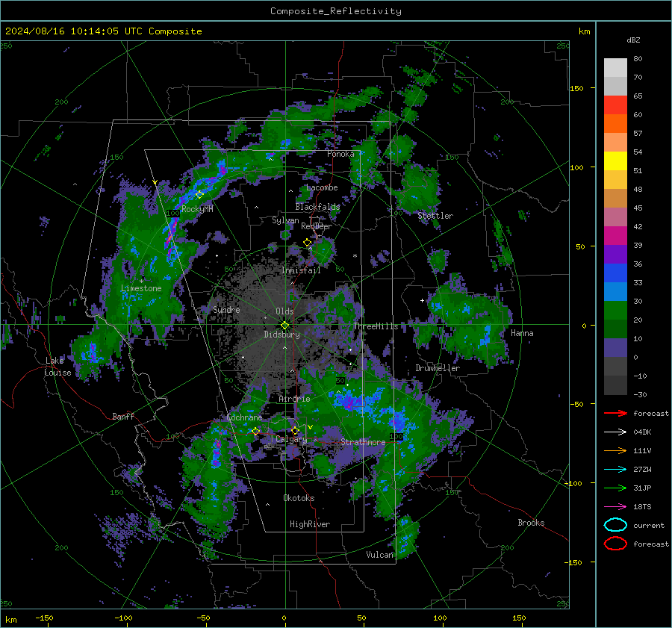Click the 150 km right axis tick label
Image resolution: width=672 pixels, height=628 pixels.
(x=576, y=88)
